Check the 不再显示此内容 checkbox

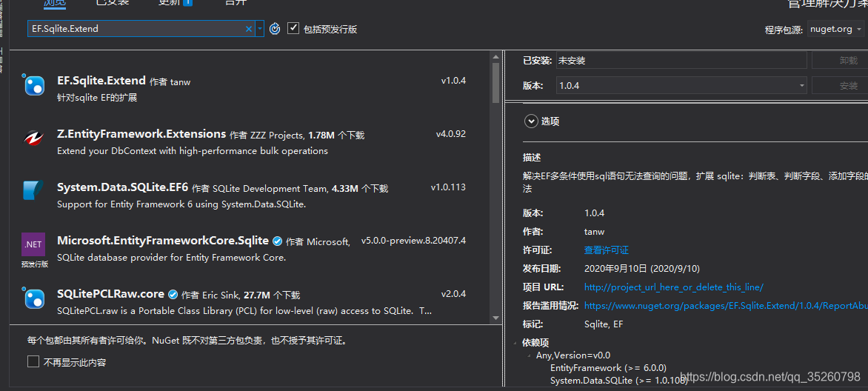pos(33,362)
